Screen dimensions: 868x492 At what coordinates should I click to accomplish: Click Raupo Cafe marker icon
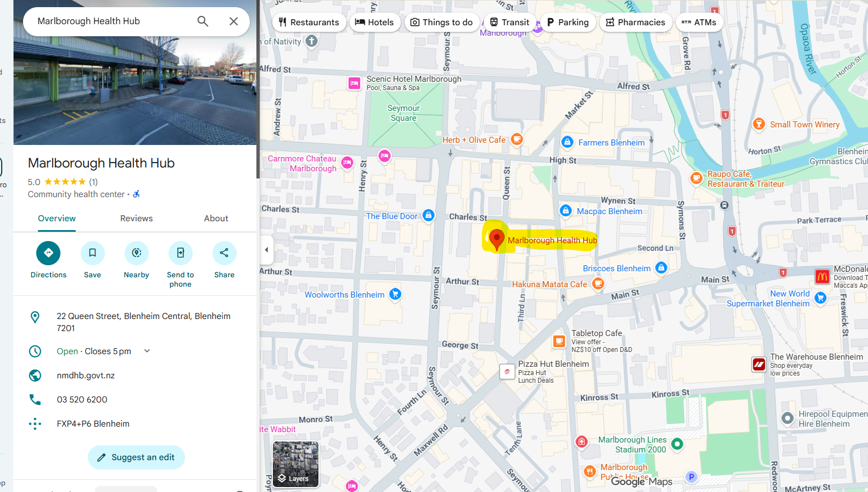coord(696,178)
